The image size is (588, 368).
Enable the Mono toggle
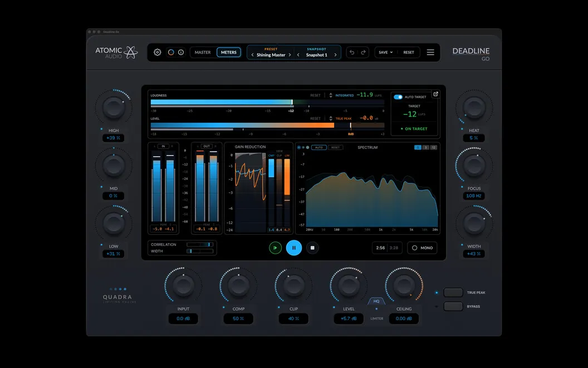422,248
